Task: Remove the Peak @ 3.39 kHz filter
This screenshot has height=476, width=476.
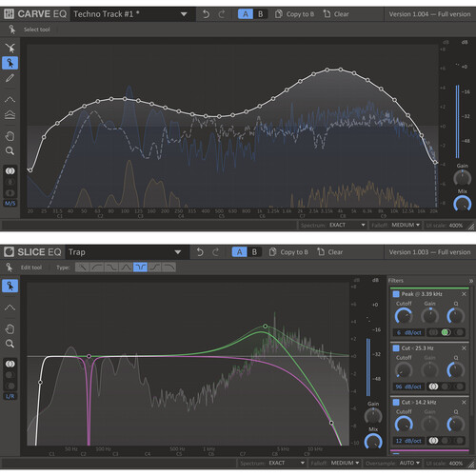Action: click(464, 294)
